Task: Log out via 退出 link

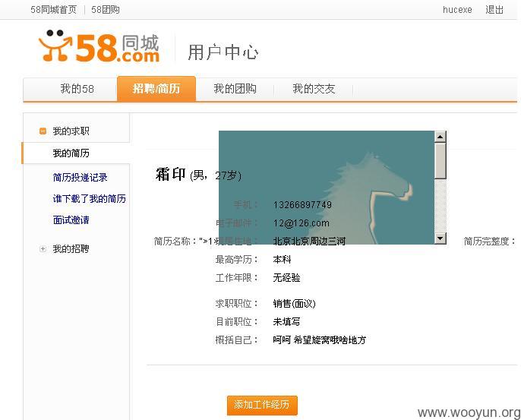Action: [x=494, y=10]
